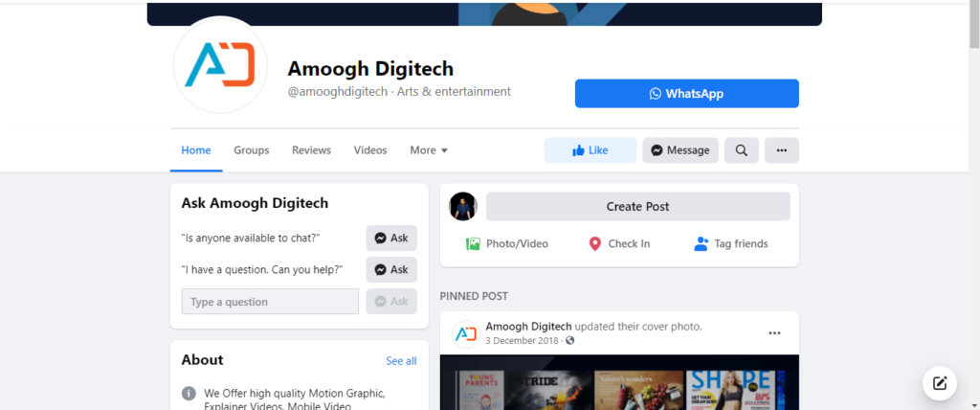
Task: Click the Message button
Action: click(679, 150)
